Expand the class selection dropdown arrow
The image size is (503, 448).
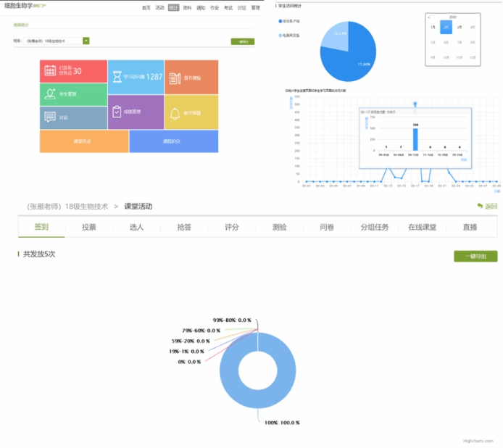pyautogui.click(x=86, y=41)
